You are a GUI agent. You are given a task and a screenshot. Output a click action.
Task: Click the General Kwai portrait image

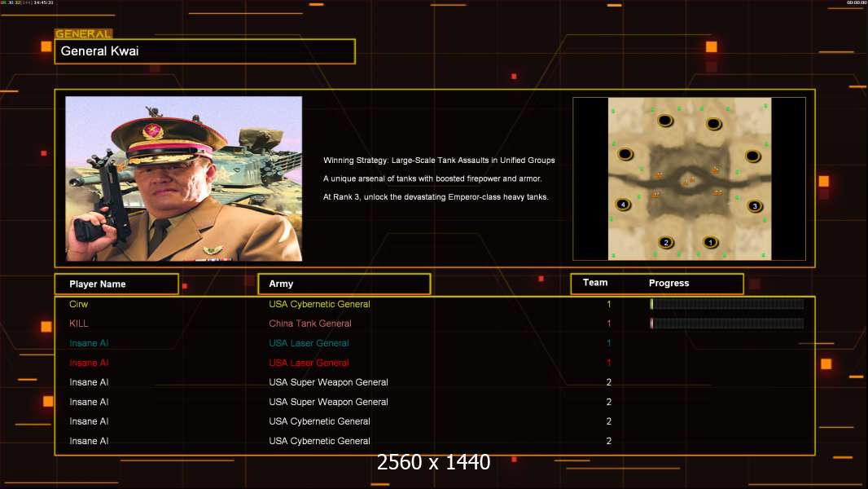184,178
